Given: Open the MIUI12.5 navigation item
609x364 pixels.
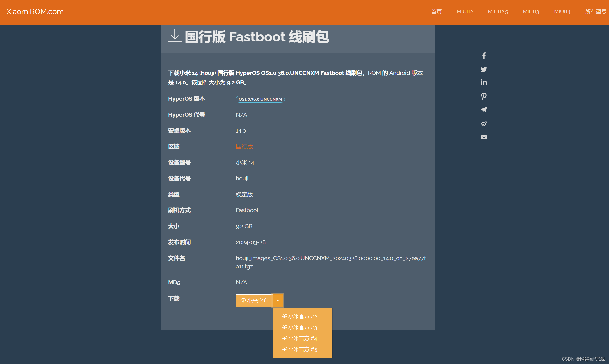Looking at the screenshot, I should pyautogui.click(x=498, y=12).
